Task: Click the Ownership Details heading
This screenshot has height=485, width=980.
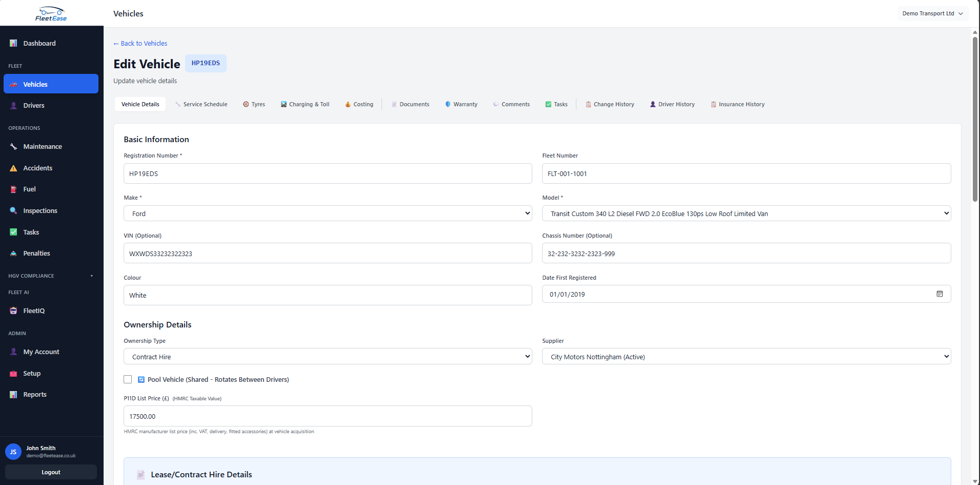Action: coord(157,325)
